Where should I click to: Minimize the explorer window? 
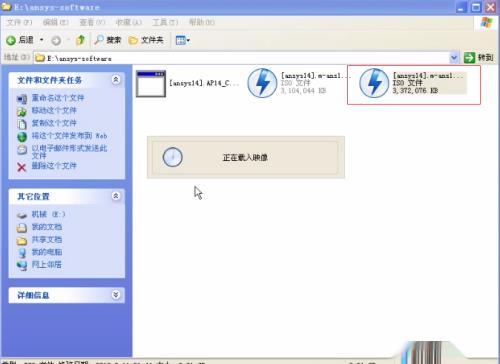tap(461, 7)
